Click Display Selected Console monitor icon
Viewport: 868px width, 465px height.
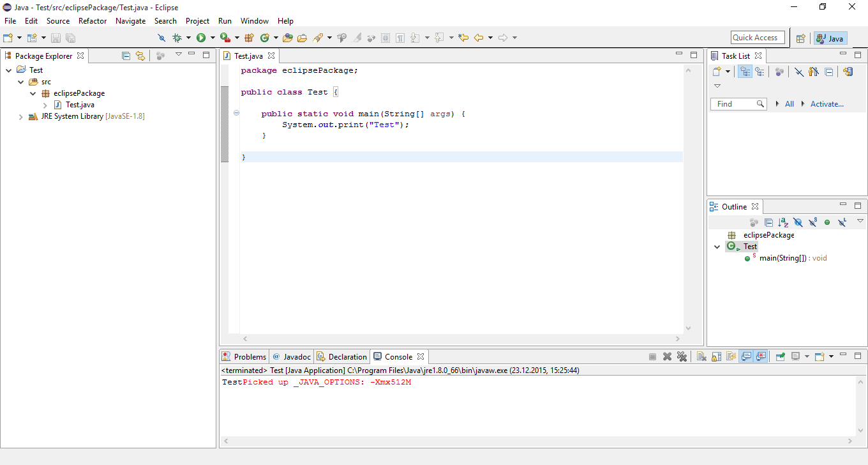point(795,356)
